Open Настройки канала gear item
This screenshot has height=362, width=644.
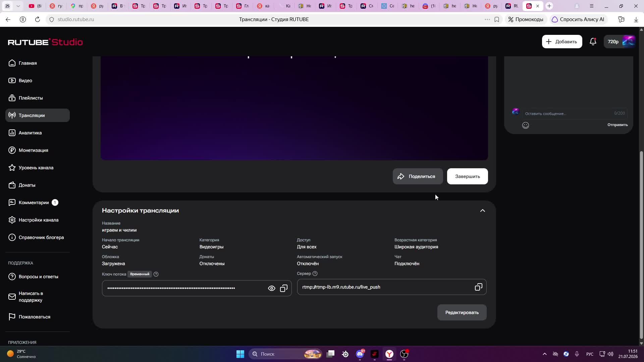[x=38, y=220]
